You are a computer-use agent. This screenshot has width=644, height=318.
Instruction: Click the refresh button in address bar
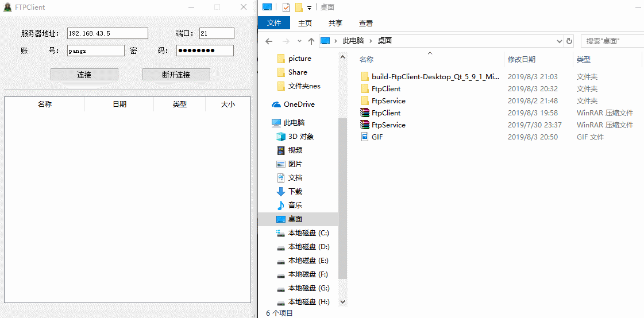569,41
